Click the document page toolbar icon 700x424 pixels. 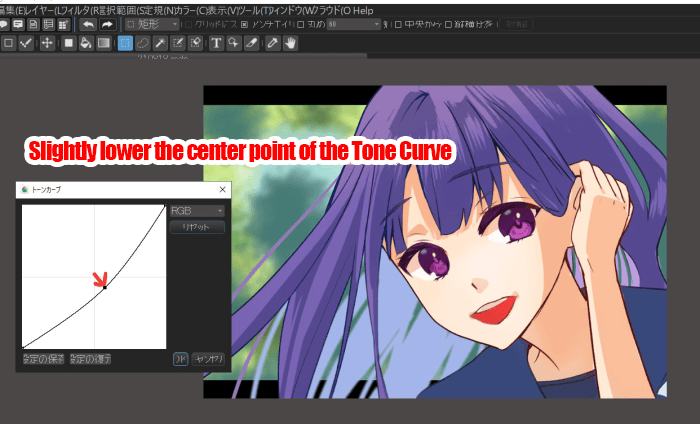pos(33,24)
